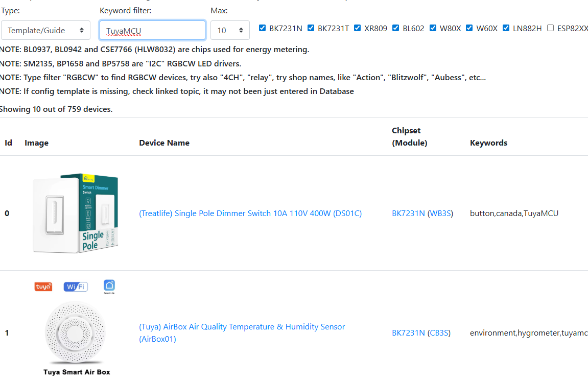Open the BK7231N chipset link for Treatlife dimmer
This screenshot has width=588, height=380.
408,213
